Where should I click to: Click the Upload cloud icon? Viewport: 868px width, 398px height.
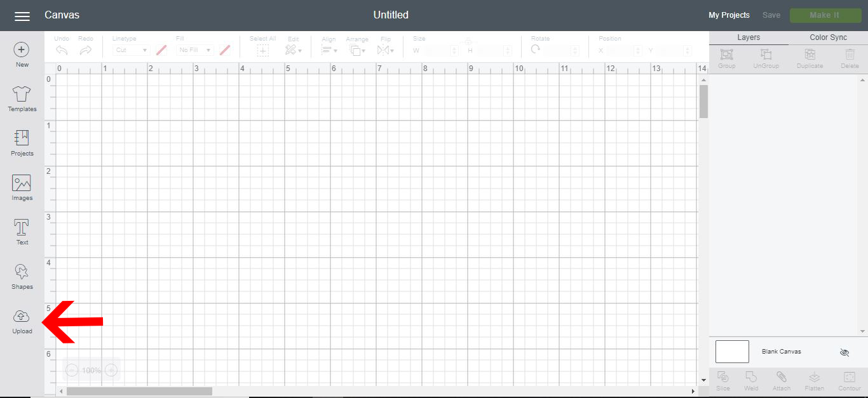(x=22, y=316)
